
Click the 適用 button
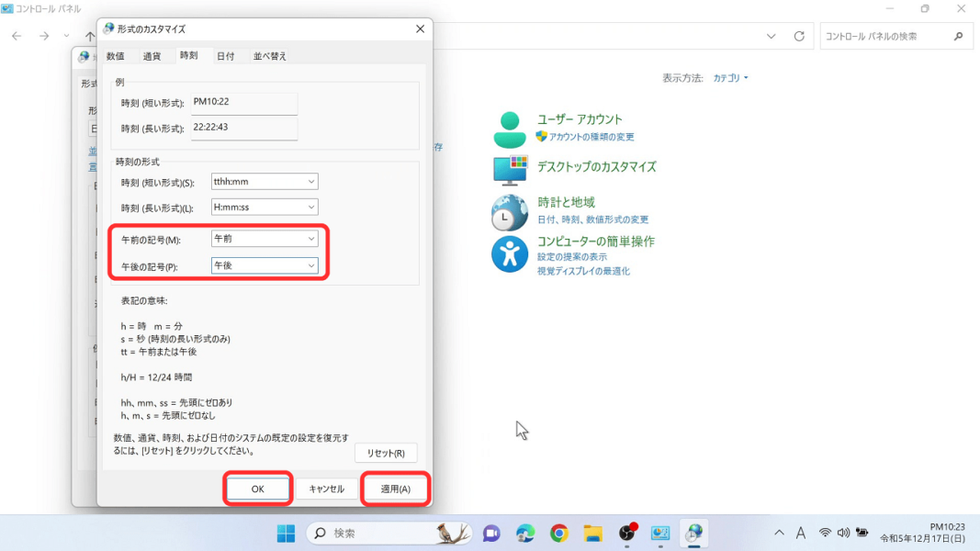pyautogui.click(x=394, y=489)
